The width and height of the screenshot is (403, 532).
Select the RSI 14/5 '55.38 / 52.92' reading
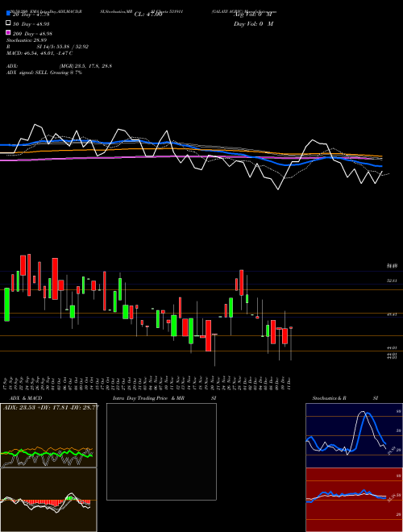click(x=73, y=47)
